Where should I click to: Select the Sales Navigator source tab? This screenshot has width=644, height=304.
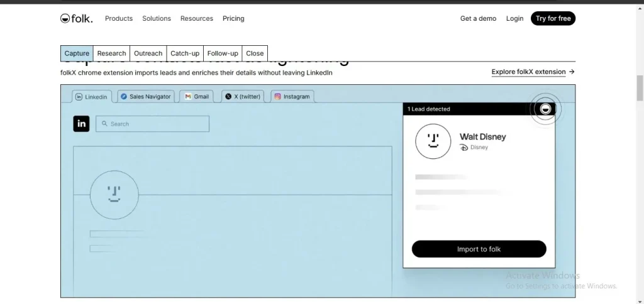(x=146, y=96)
